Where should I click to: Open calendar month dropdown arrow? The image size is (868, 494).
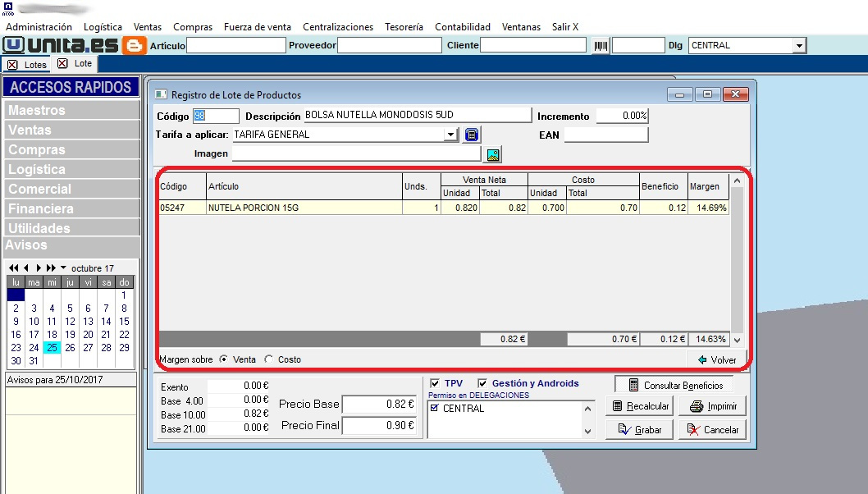tap(63, 268)
